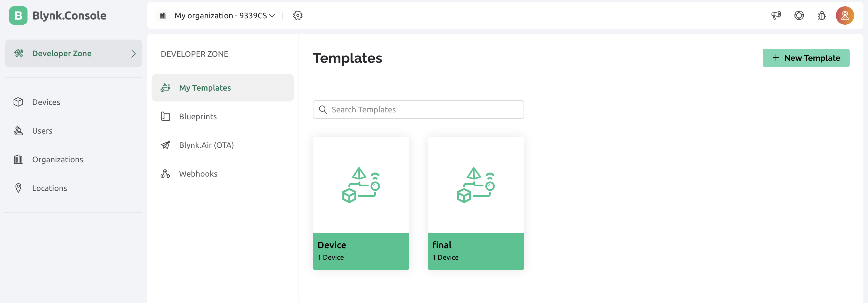Click the search magnifier icon

click(323, 110)
